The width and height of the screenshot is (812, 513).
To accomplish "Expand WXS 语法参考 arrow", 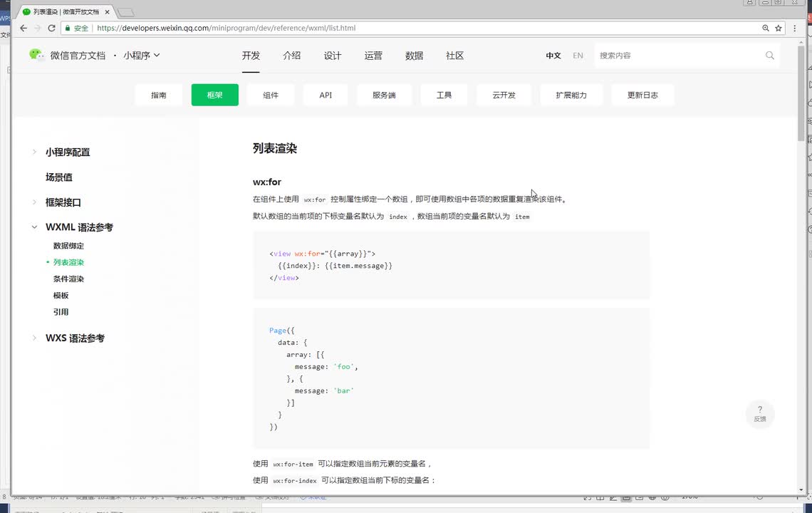I will pyautogui.click(x=34, y=338).
